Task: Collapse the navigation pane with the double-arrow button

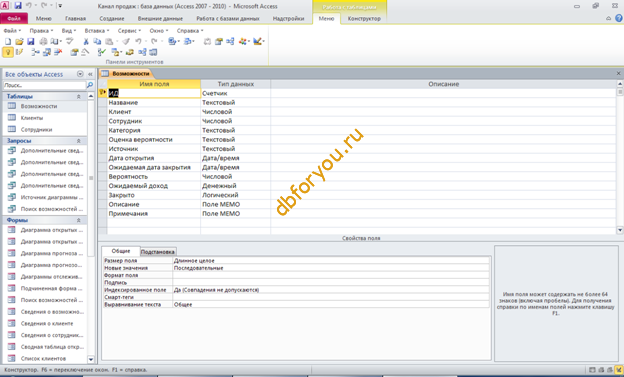Action: tap(90, 74)
